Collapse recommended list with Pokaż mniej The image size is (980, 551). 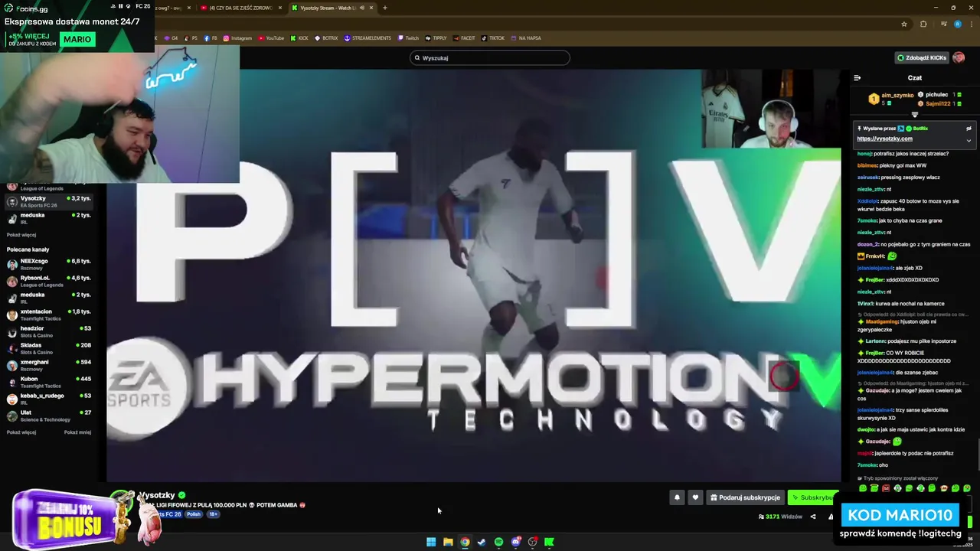tap(77, 432)
